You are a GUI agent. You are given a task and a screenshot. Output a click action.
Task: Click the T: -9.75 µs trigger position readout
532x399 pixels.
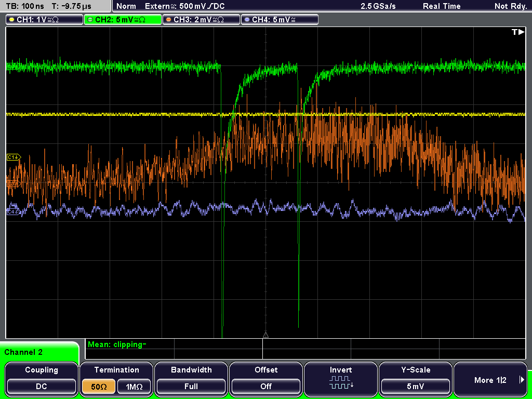(72, 6)
